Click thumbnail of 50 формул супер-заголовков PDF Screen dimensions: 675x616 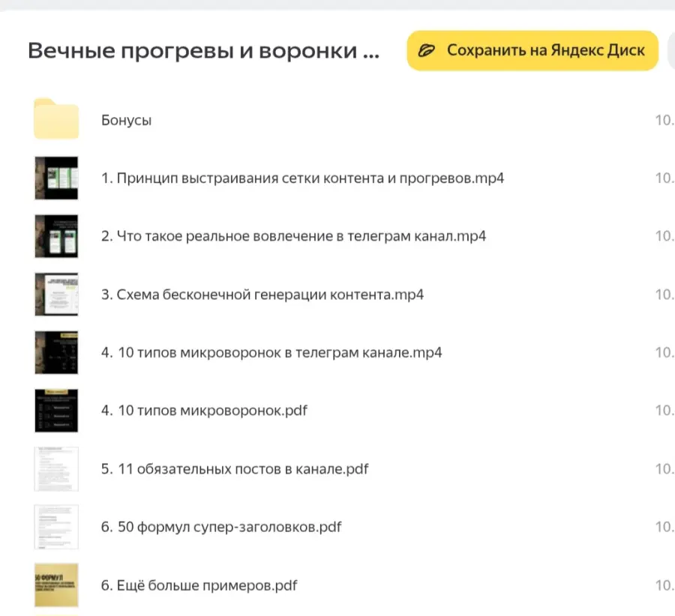click(56, 527)
